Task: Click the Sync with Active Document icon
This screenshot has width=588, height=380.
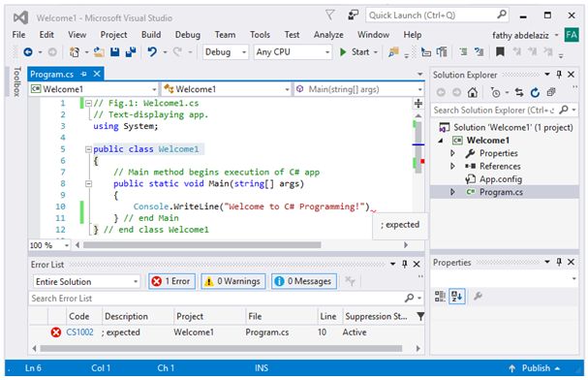Action: click(519, 92)
